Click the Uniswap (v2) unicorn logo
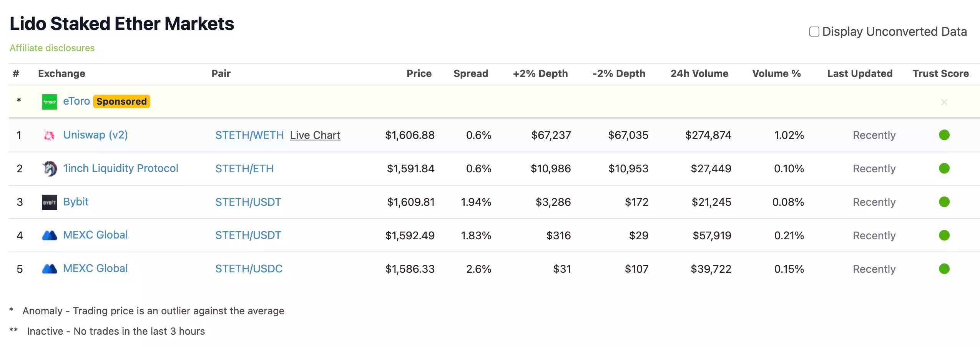This screenshot has height=347, width=980. pos(49,135)
